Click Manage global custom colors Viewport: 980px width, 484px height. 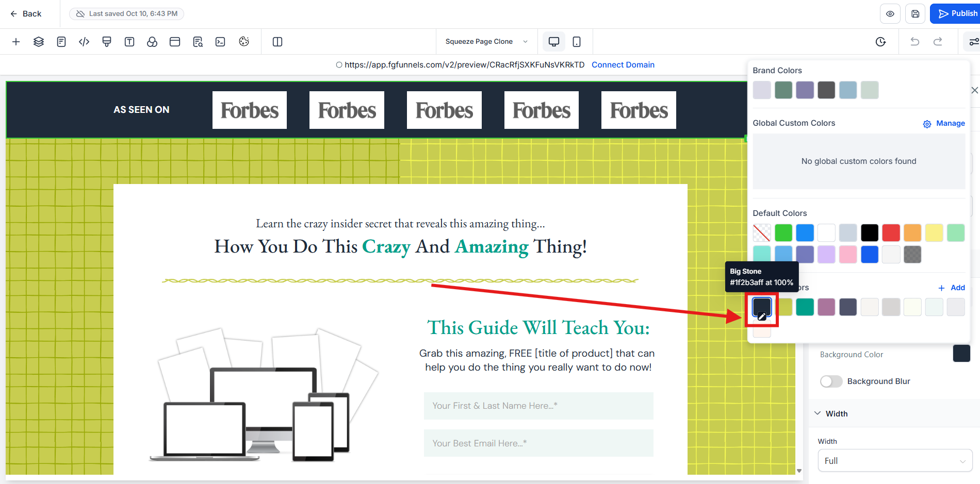coord(951,123)
